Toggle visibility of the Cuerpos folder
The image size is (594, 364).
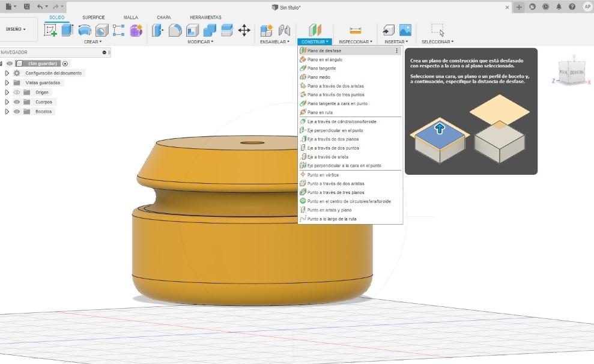(x=17, y=102)
